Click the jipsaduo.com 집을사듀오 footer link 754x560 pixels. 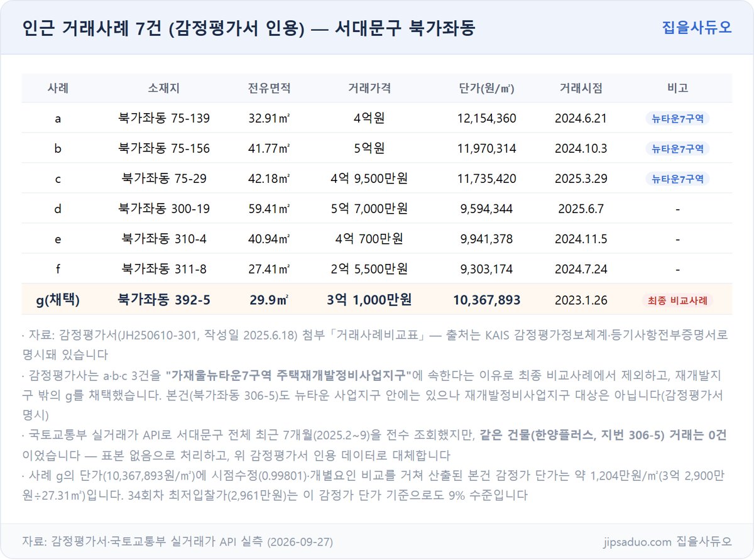tap(667, 542)
